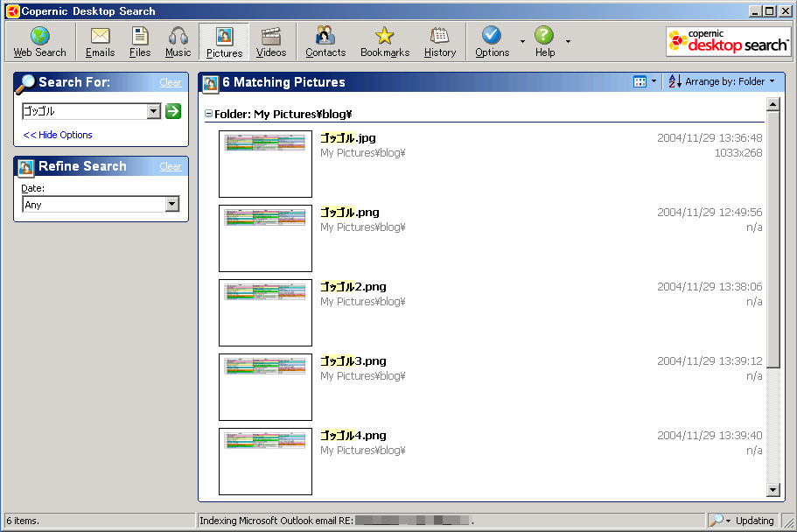
Task: Click the date 2004/11/29 13:38:06
Action: 710,286
